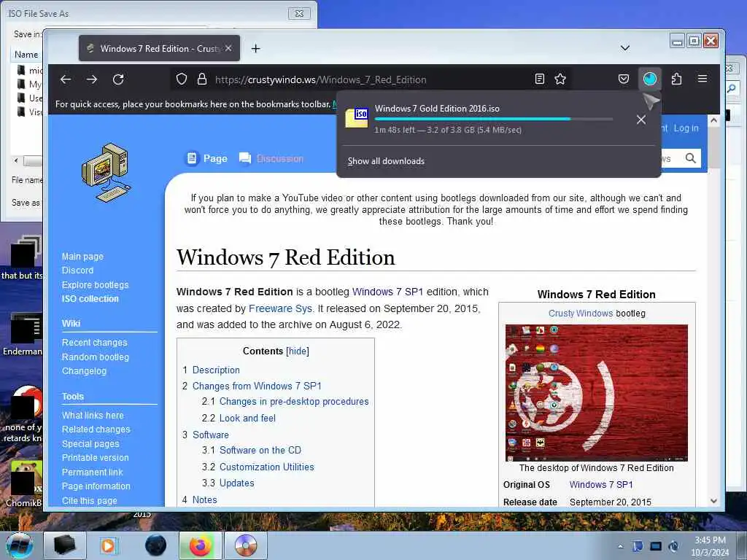Image resolution: width=747 pixels, height=560 pixels.
Task: Jump to Description in contents
Action: (x=216, y=370)
